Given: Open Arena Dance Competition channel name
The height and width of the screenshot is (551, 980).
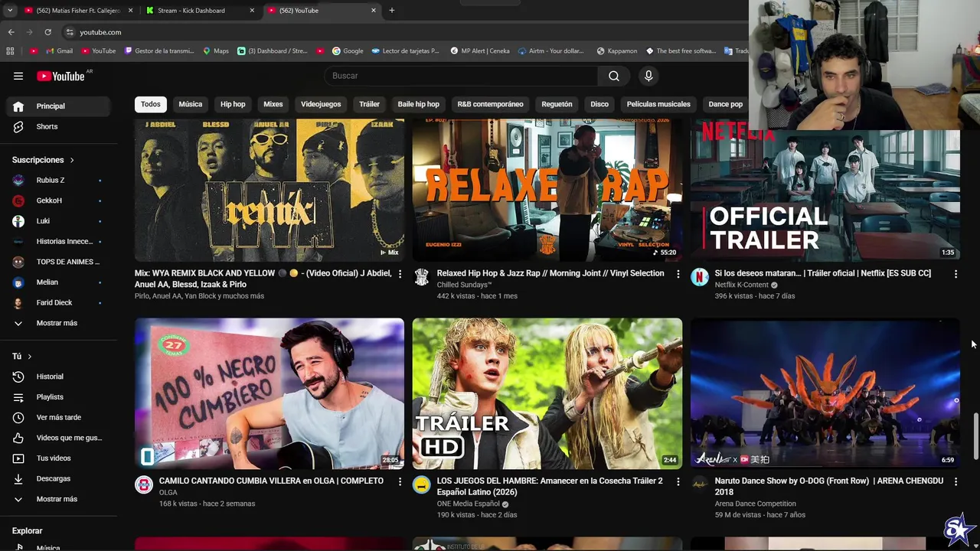Looking at the screenshot, I should tap(756, 504).
